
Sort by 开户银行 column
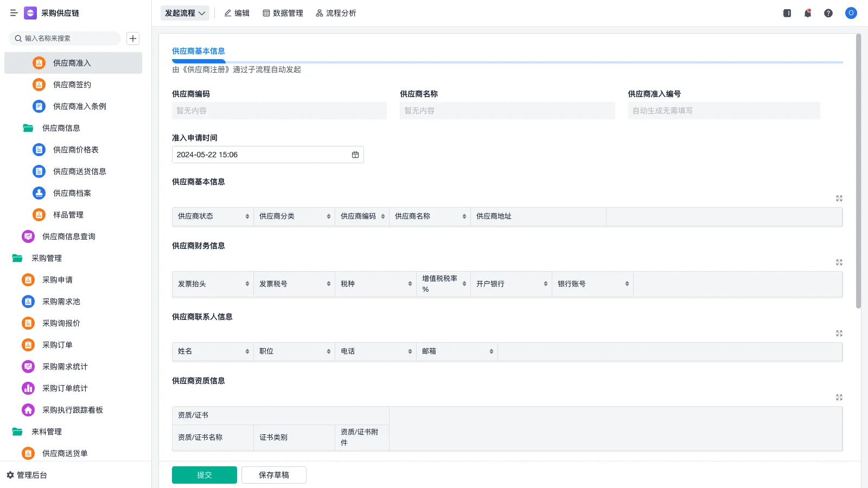[546, 284]
